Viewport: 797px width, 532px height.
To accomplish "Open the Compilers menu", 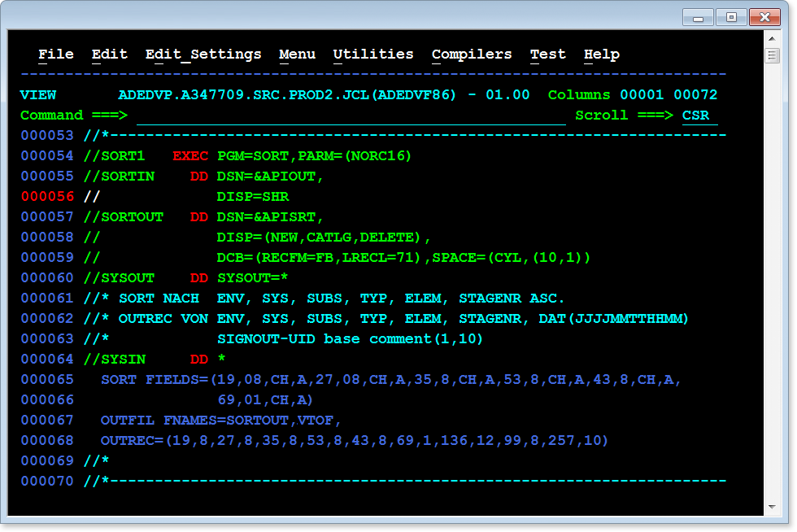I will click(x=472, y=55).
